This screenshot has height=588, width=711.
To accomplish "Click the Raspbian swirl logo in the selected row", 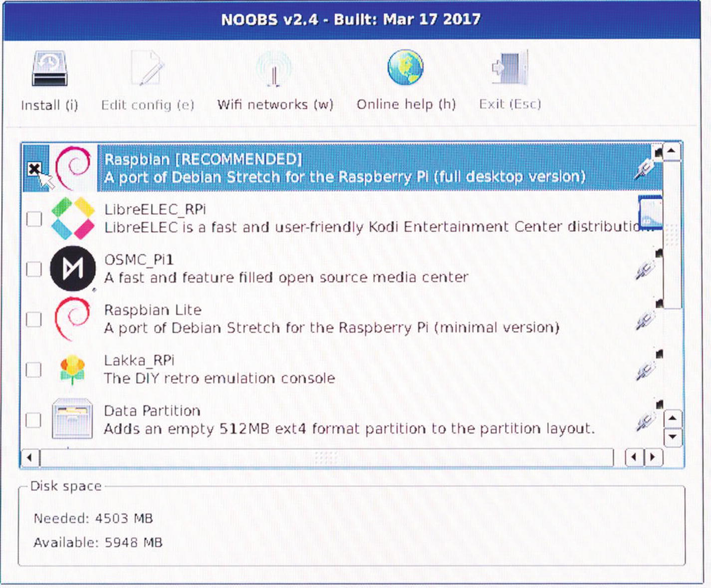I will (74, 168).
